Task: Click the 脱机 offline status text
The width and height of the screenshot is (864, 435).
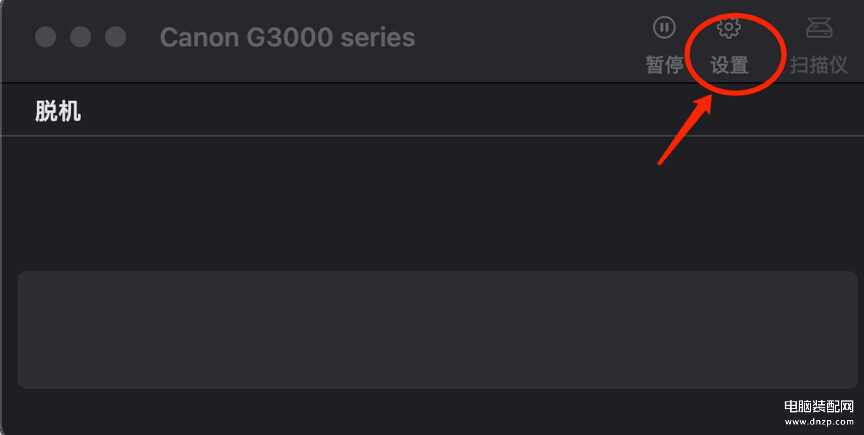Action: click(x=58, y=111)
